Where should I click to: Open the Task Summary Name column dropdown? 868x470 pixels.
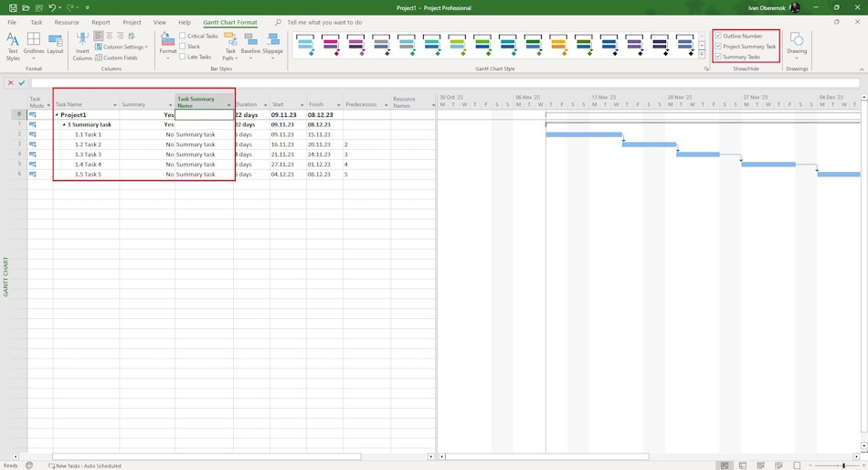point(228,105)
